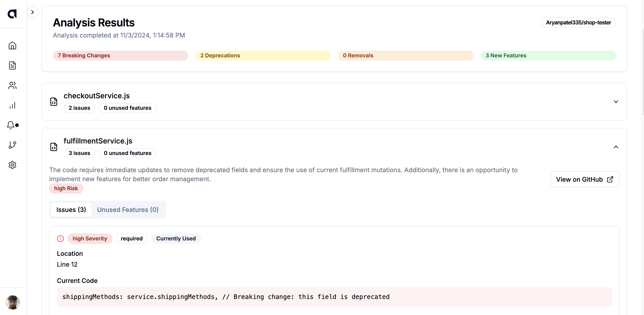
Task: Click the checkoutService.js file icon
Action: [54, 102]
